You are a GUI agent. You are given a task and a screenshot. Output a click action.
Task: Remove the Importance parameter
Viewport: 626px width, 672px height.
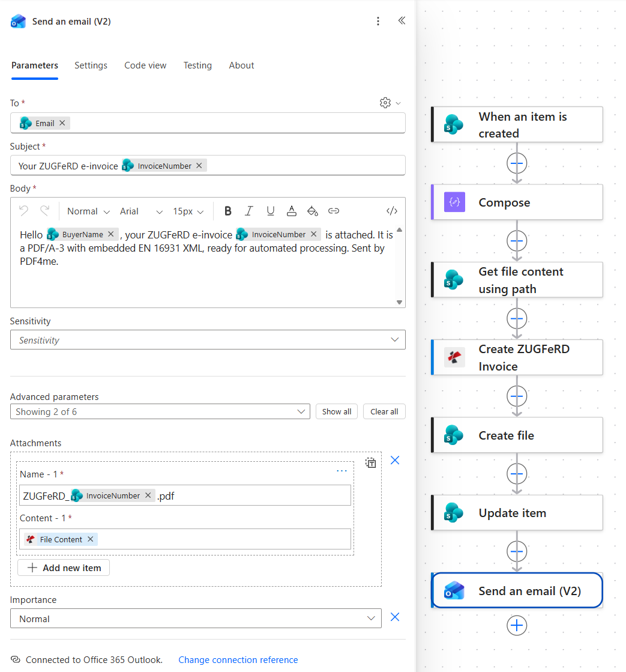pyautogui.click(x=395, y=617)
